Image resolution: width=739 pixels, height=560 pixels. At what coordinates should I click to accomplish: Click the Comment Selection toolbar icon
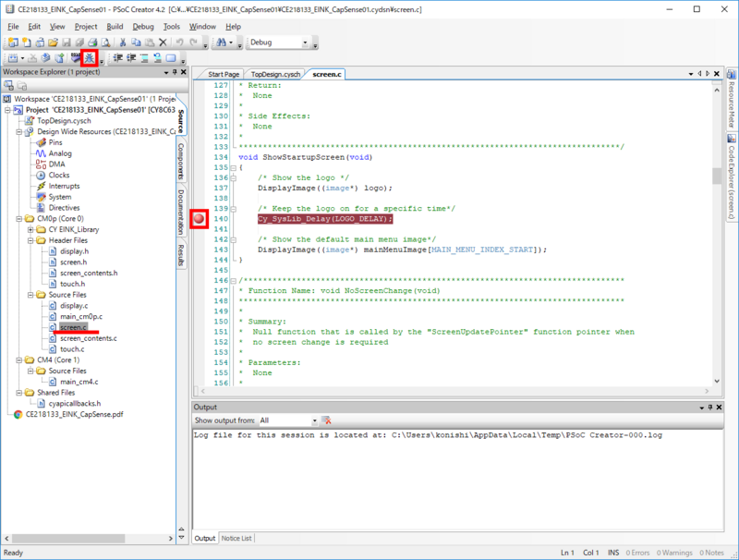click(x=144, y=58)
